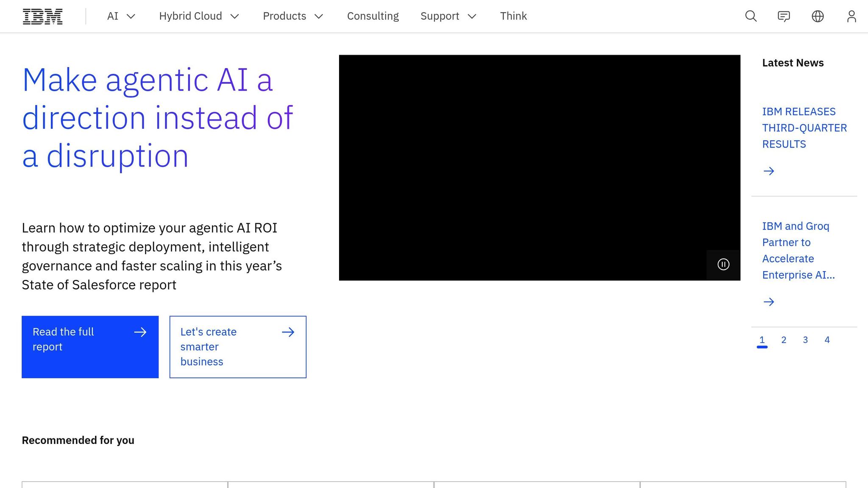Pause the hero video
Screen dimensions: 868x488
click(x=723, y=265)
